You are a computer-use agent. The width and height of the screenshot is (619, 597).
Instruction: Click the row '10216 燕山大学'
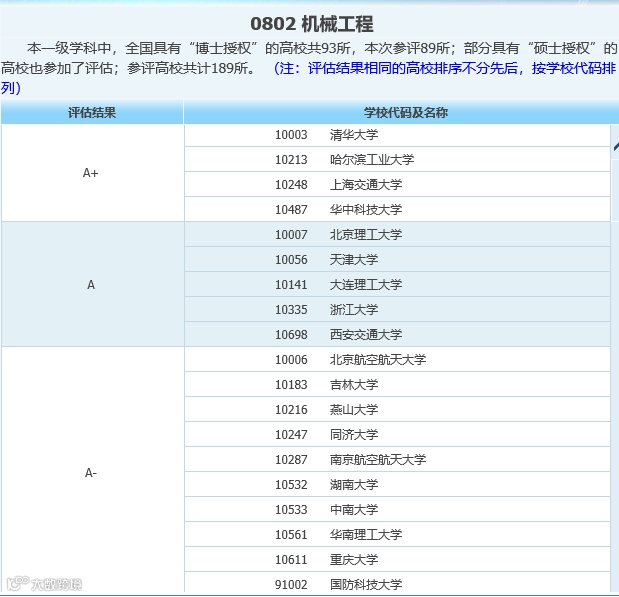[397, 409]
